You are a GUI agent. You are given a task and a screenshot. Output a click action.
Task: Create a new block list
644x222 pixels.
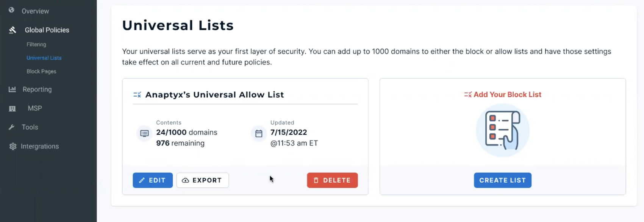pyautogui.click(x=503, y=180)
